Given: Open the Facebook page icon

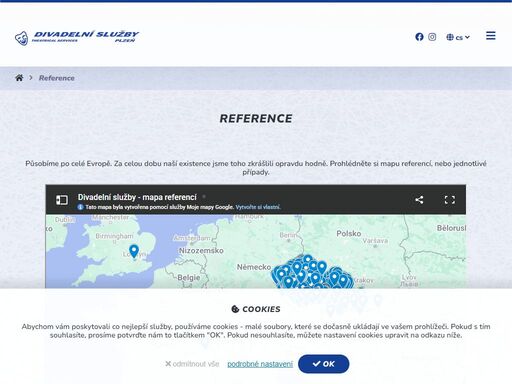Looking at the screenshot, I should 419,37.
